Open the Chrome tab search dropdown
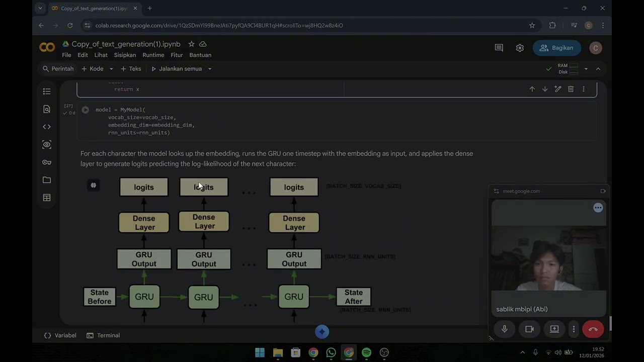The width and height of the screenshot is (644, 362). point(40,8)
